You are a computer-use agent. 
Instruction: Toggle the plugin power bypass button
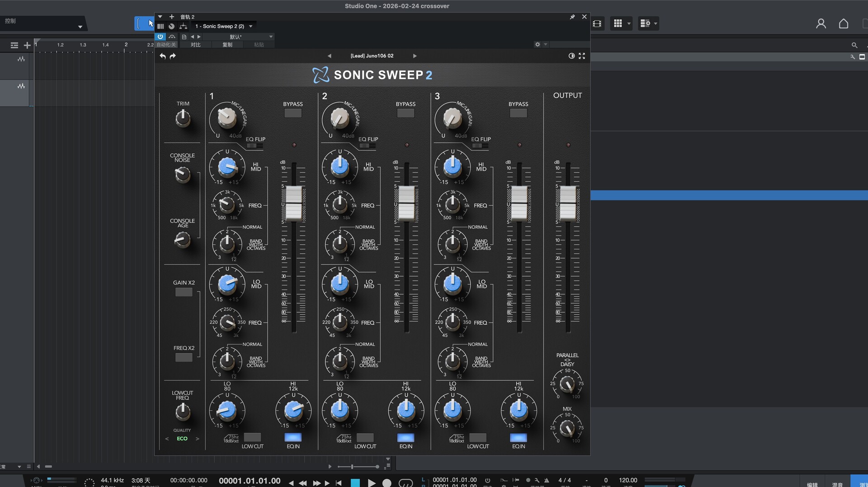coord(160,37)
